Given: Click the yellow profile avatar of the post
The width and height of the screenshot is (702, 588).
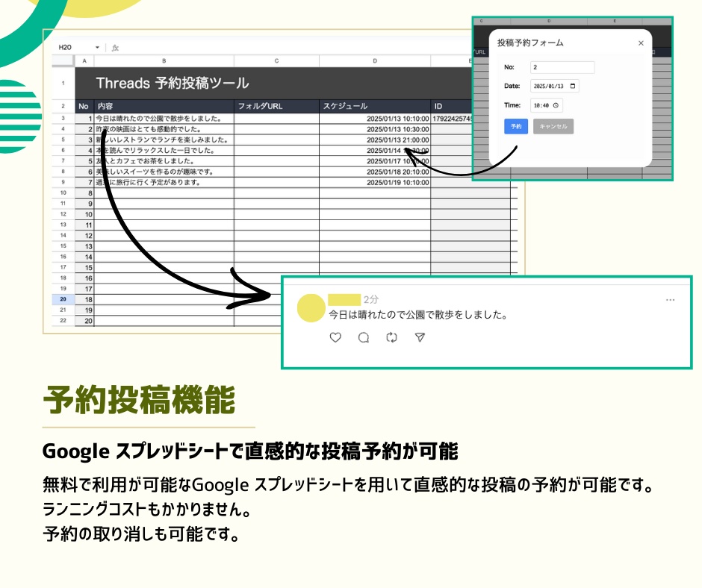Looking at the screenshot, I should pyautogui.click(x=311, y=308).
